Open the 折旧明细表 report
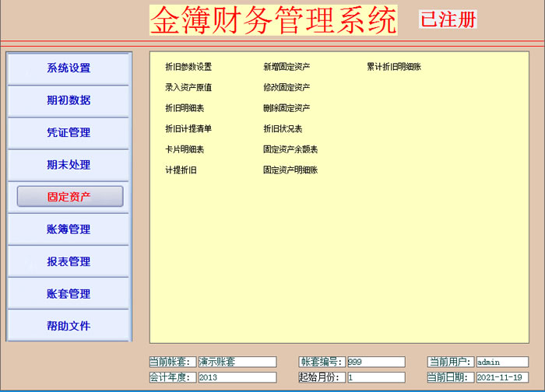Image resolution: width=545 pixels, height=392 pixels. pos(185,108)
